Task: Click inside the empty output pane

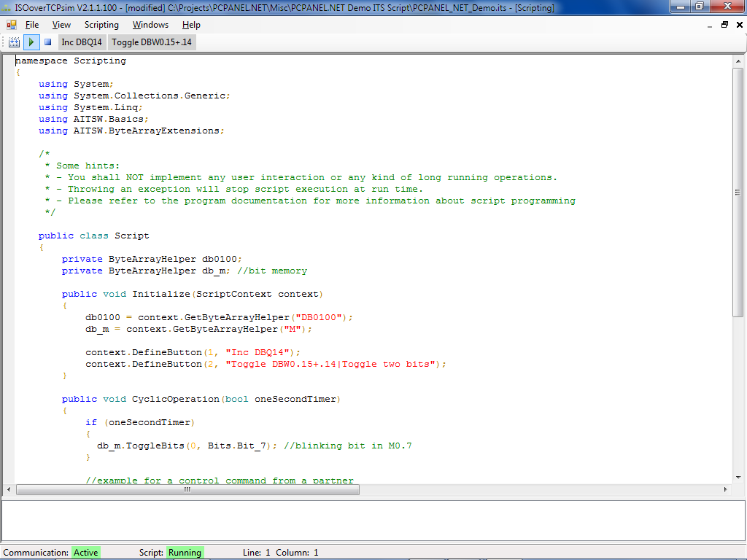Action: click(372, 520)
